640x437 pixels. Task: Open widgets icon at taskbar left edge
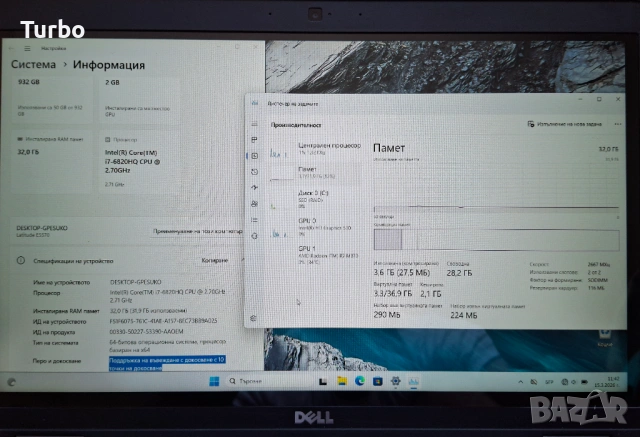pos(11,382)
